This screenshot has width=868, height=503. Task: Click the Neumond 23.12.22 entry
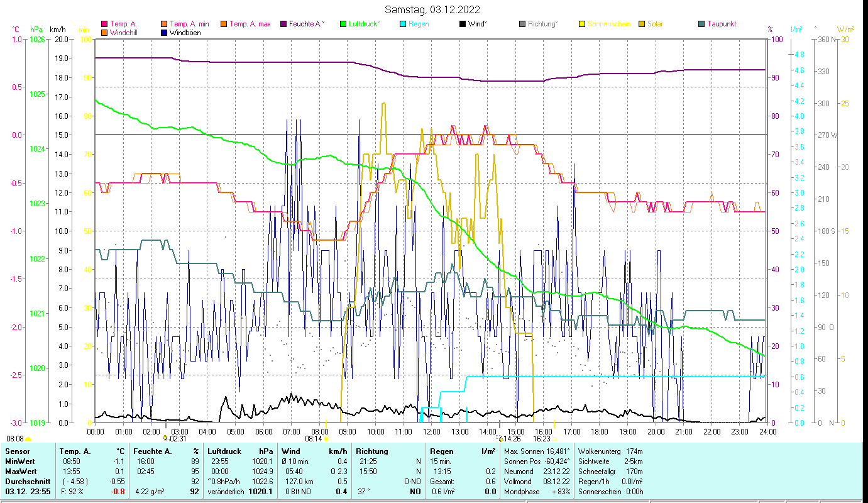(537, 472)
